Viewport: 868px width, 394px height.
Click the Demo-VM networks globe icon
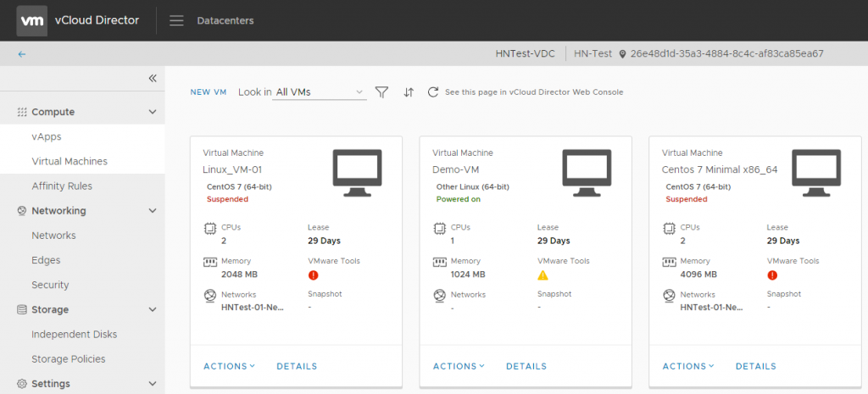[x=439, y=296]
